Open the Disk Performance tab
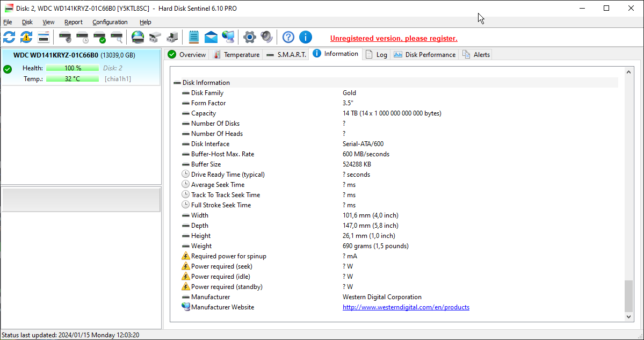This screenshot has width=644, height=340. [425, 55]
